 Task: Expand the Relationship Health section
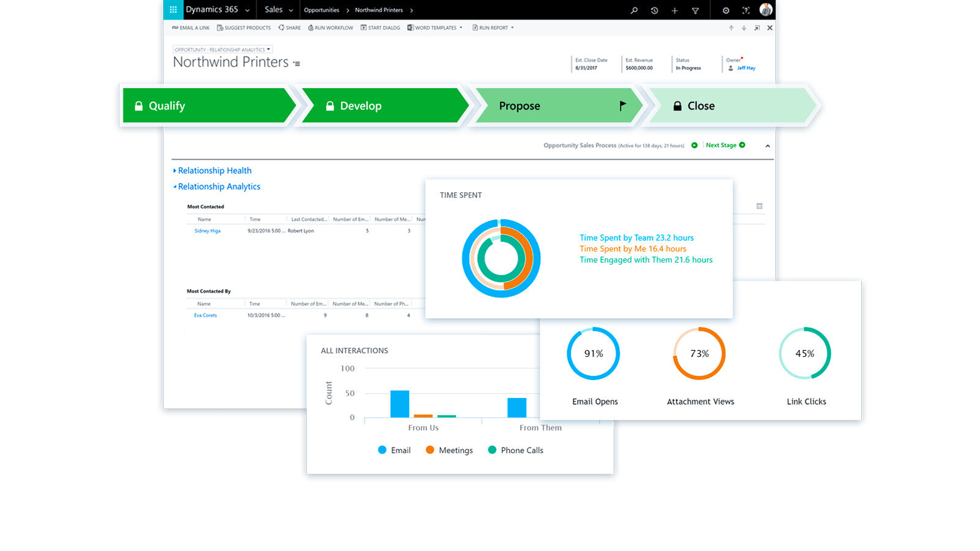point(214,171)
